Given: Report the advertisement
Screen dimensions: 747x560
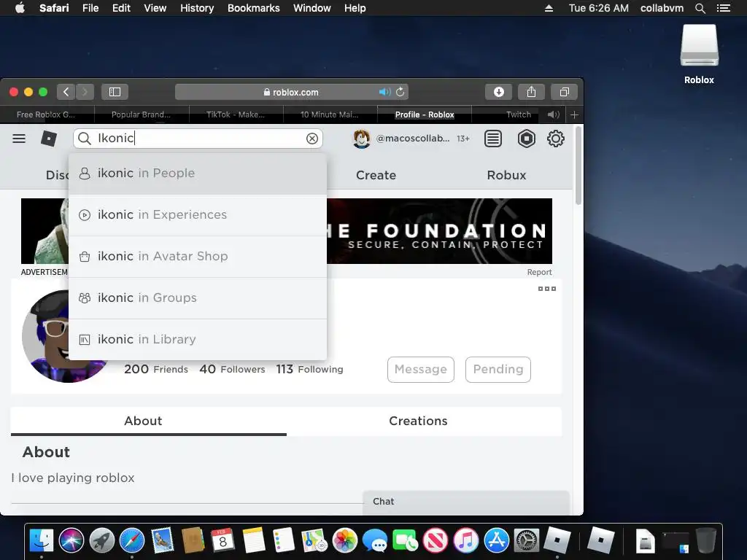Looking at the screenshot, I should click(x=539, y=272).
